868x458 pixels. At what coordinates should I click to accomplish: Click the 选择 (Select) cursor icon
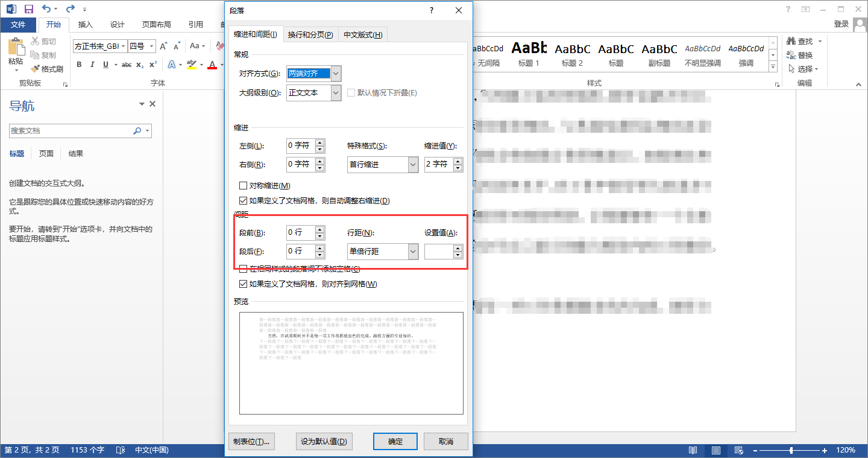791,69
